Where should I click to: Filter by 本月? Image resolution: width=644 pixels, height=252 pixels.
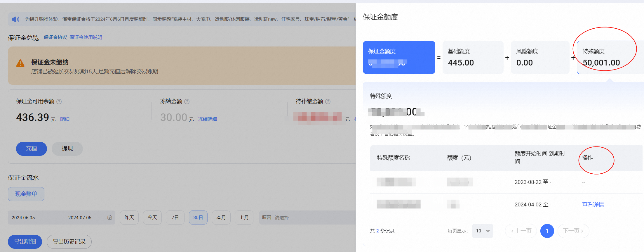tap(221, 218)
